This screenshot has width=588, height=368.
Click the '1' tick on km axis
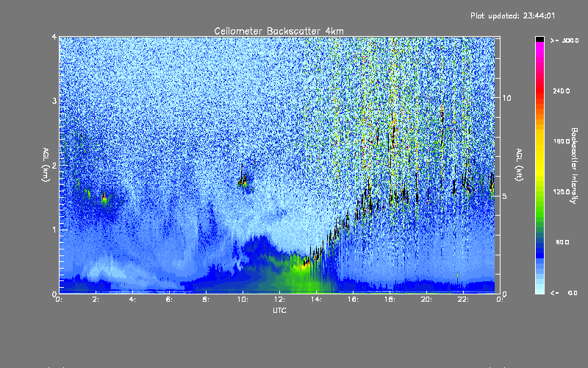pyautogui.click(x=54, y=230)
